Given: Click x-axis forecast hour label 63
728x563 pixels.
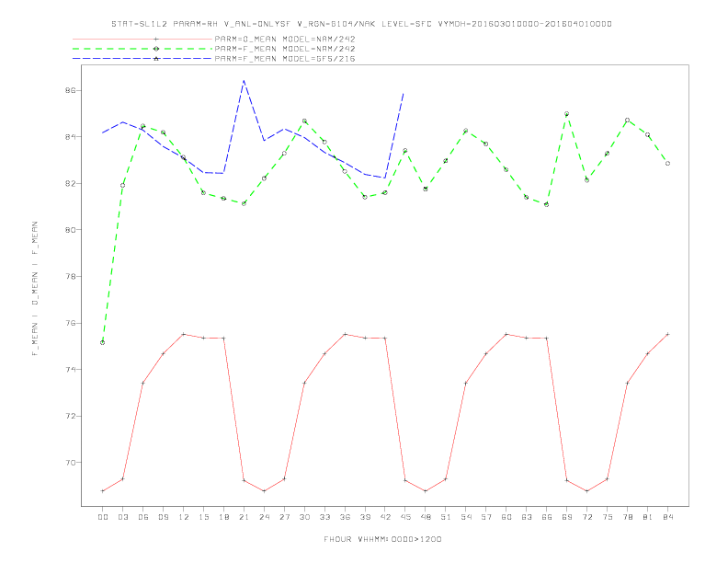Looking at the screenshot, I should click(x=527, y=517).
